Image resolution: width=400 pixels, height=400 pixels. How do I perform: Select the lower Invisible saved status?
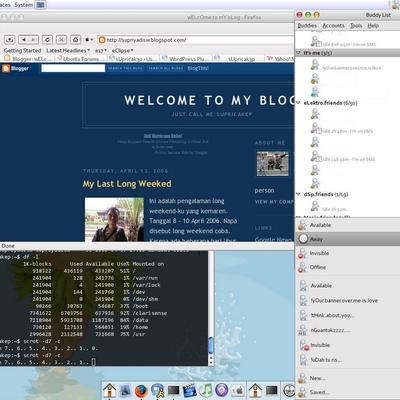(x=348, y=345)
